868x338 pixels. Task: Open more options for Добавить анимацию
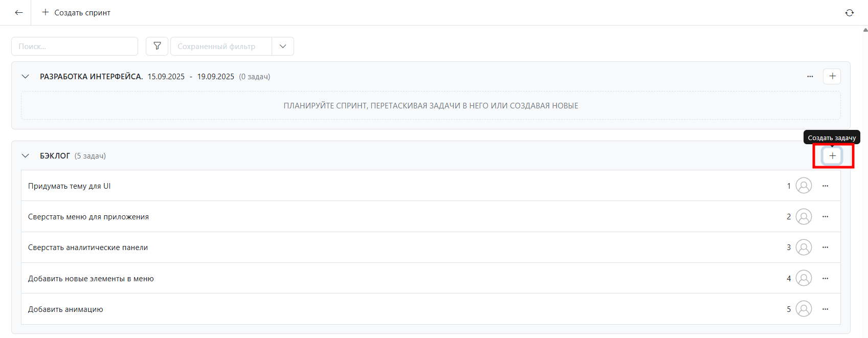[825, 309]
